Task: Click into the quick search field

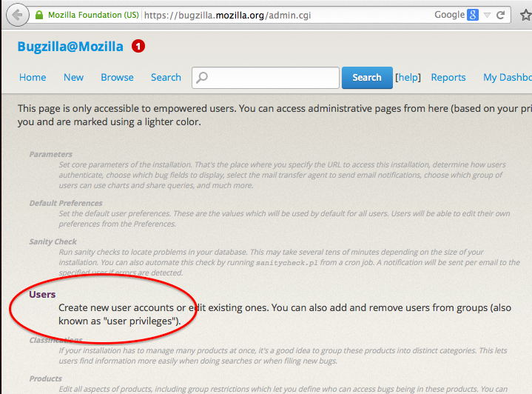Action: coord(266,78)
